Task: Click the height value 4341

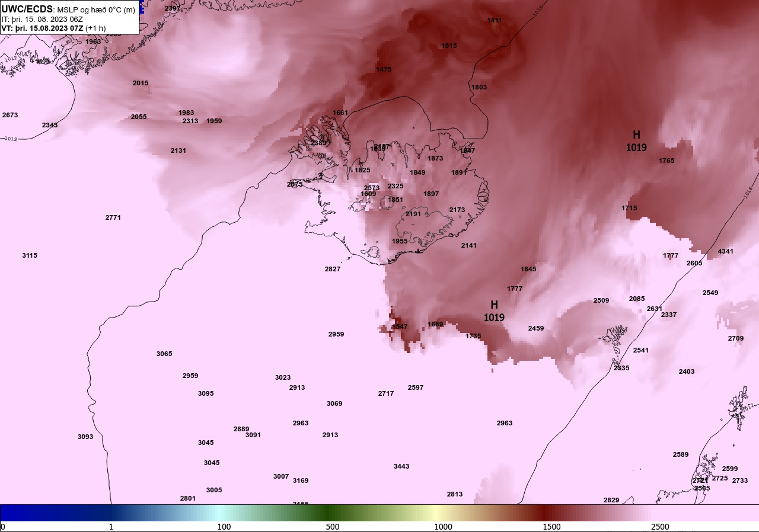Action: coord(726,251)
